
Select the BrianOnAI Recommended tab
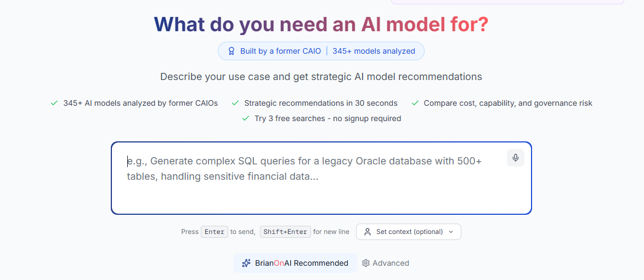[x=295, y=263]
